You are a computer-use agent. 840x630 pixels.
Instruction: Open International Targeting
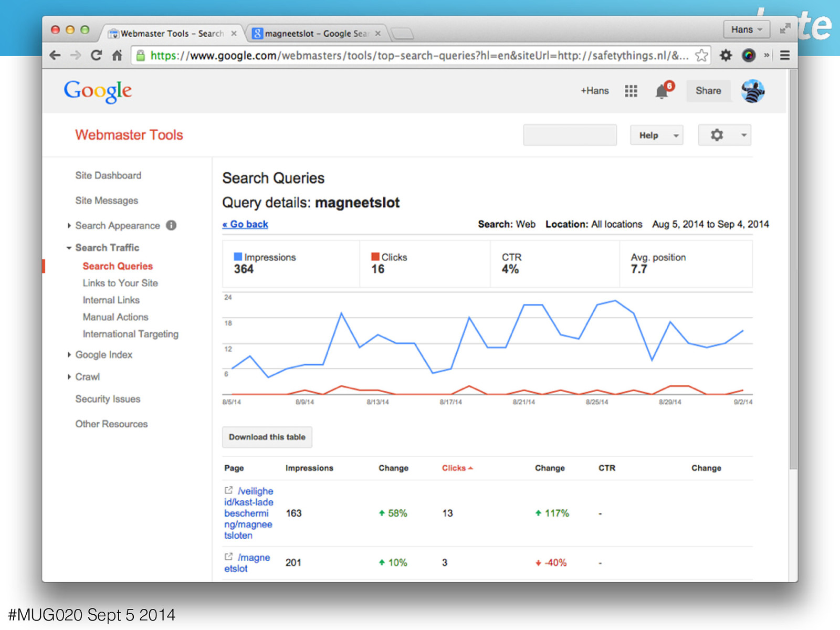pos(131,334)
